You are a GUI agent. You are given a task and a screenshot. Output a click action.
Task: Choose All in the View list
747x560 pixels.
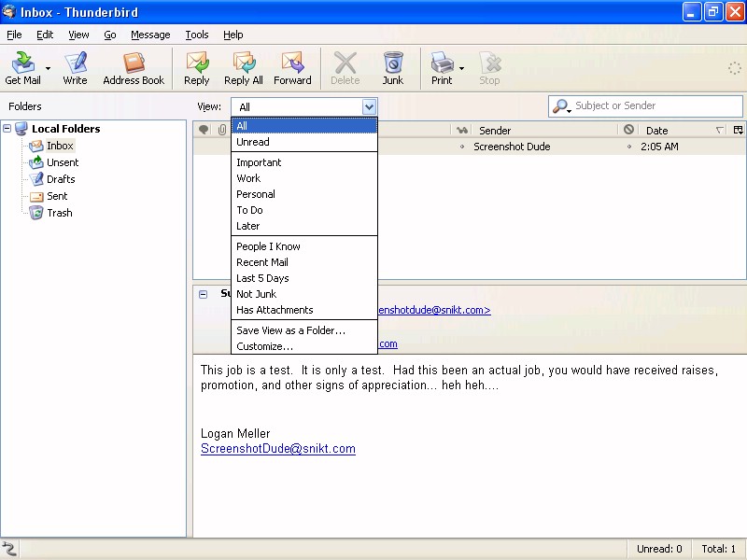click(x=304, y=126)
